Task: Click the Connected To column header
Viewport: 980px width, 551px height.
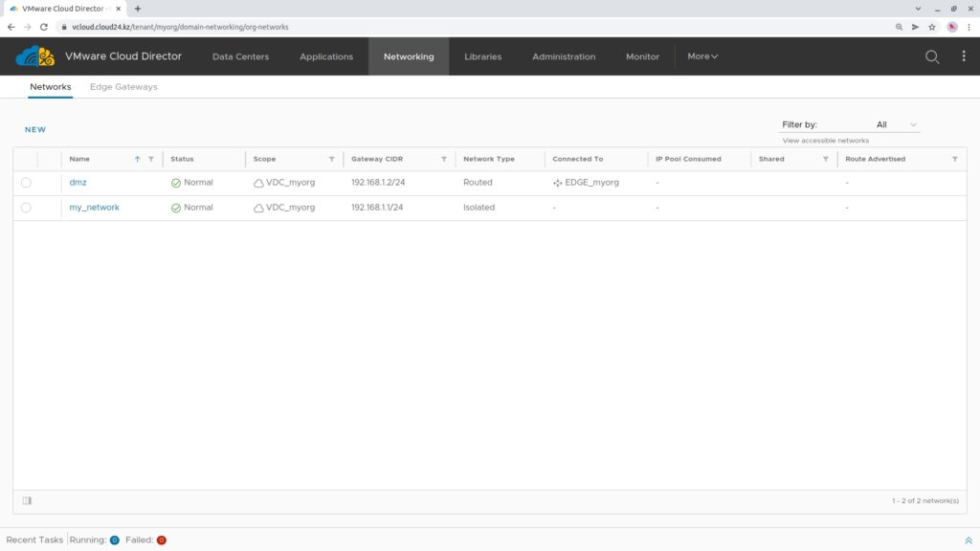Action: click(577, 160)
